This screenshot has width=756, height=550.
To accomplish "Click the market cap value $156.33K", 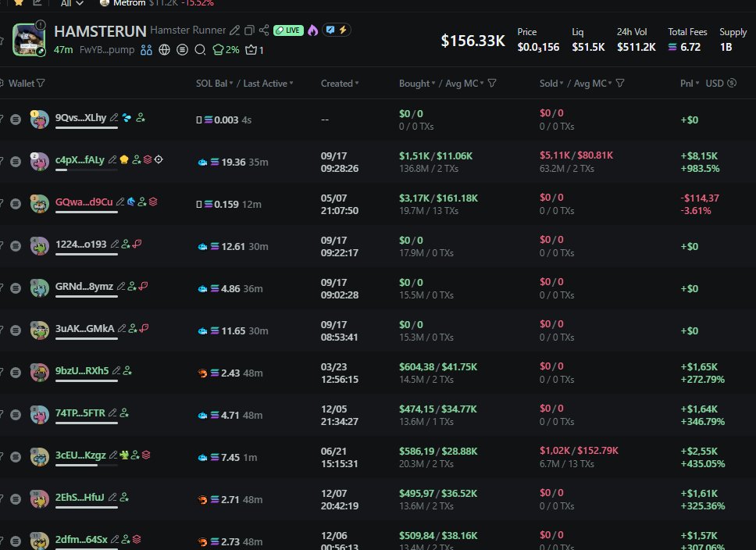I will tap(473, 41).
